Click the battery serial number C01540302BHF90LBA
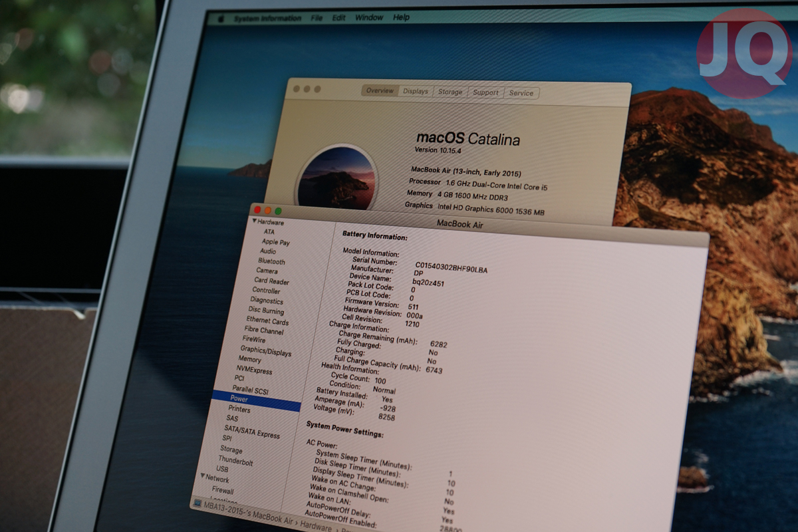The height and width of the screenshot is (532, 798). coord(451,268)
